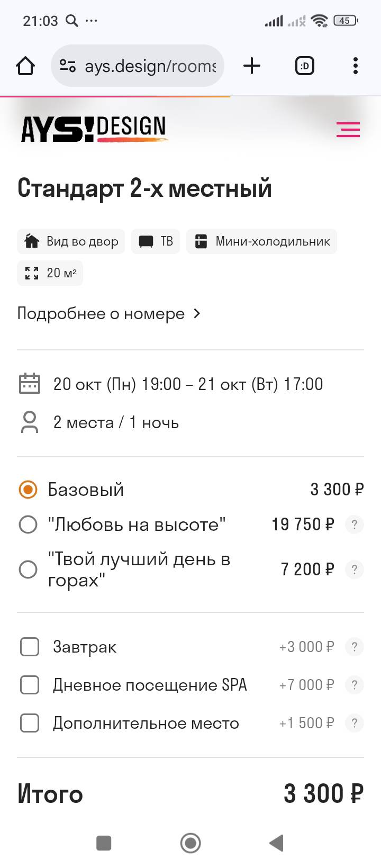
Task: Enable the Завтрак checkbox
Action: 30,647
